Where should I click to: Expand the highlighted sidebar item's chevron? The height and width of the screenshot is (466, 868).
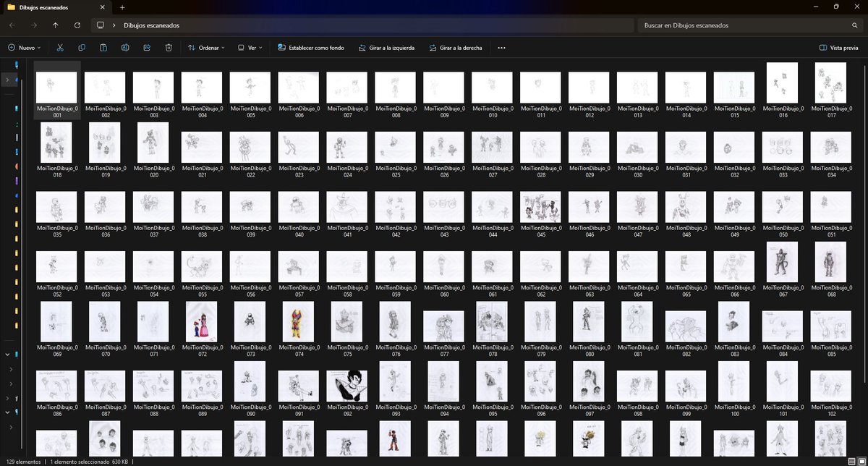8,79
